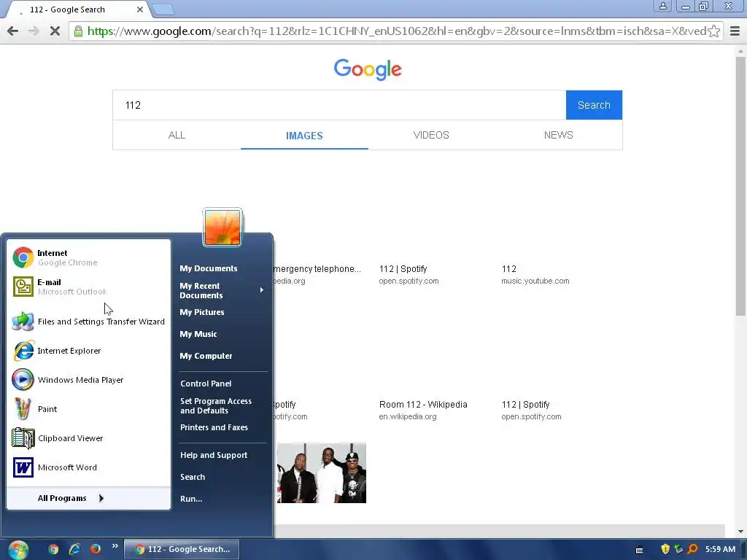Click the photo thumbnail of three men
Viewport: 747px width, 560px height.
coord(322,472)
